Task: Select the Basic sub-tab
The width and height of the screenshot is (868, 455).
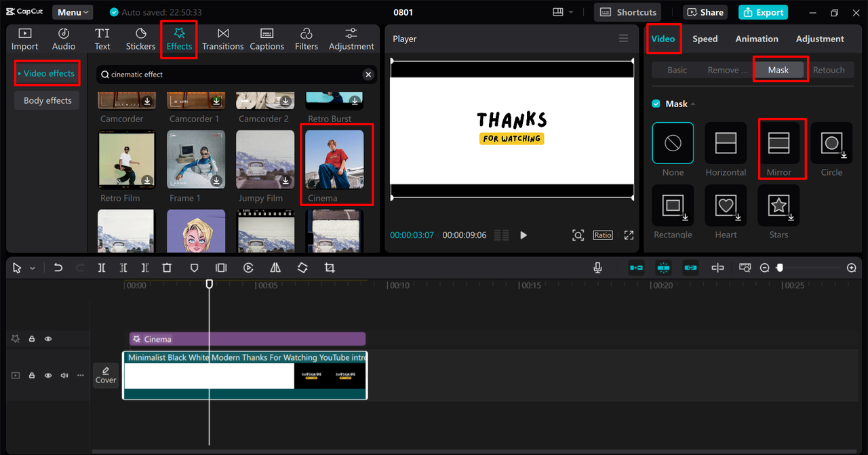Action: pyautogui.click(x=677, y=70)
